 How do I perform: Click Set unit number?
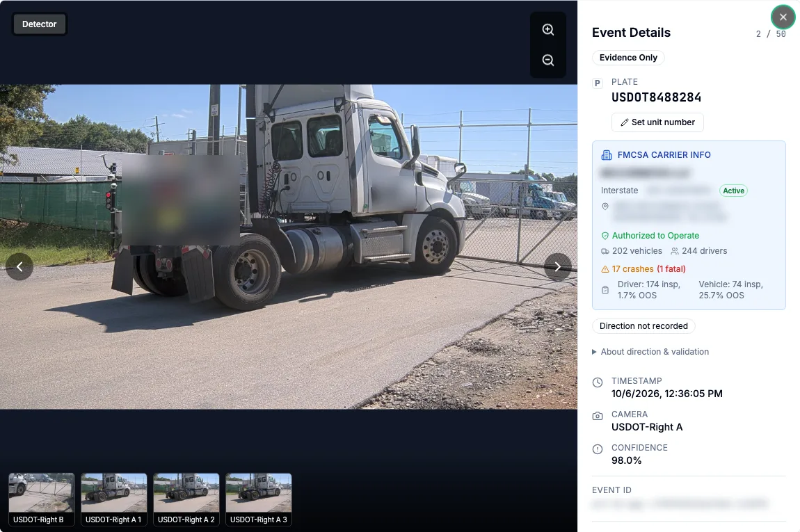[657, 122]
